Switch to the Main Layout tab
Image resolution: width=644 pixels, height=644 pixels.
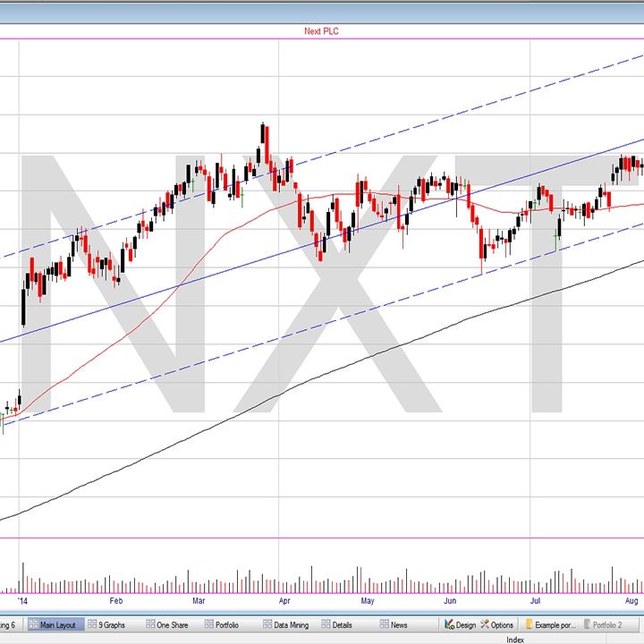coord(52,624)
